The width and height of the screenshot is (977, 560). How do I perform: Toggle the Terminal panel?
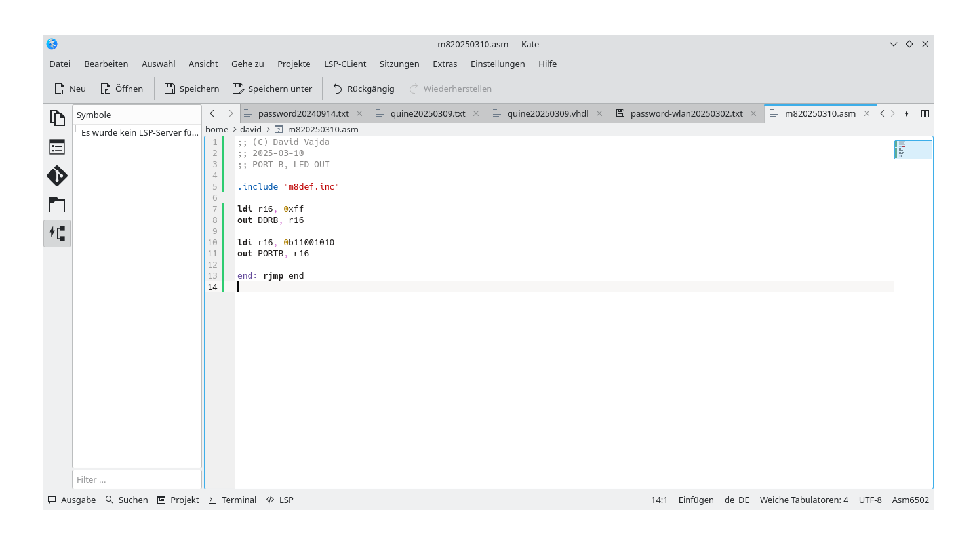click(232, 500)
